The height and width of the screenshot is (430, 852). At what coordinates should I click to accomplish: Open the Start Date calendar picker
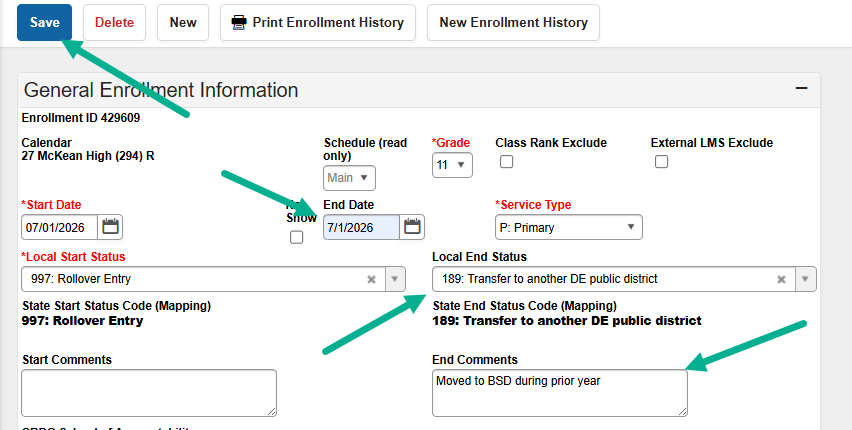tap(110, 227)
